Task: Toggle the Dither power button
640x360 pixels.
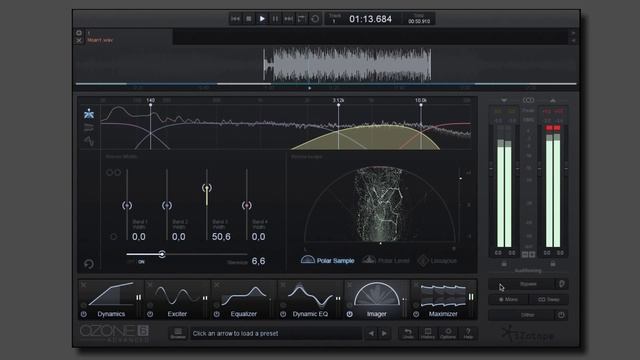Action: point(561,315)
